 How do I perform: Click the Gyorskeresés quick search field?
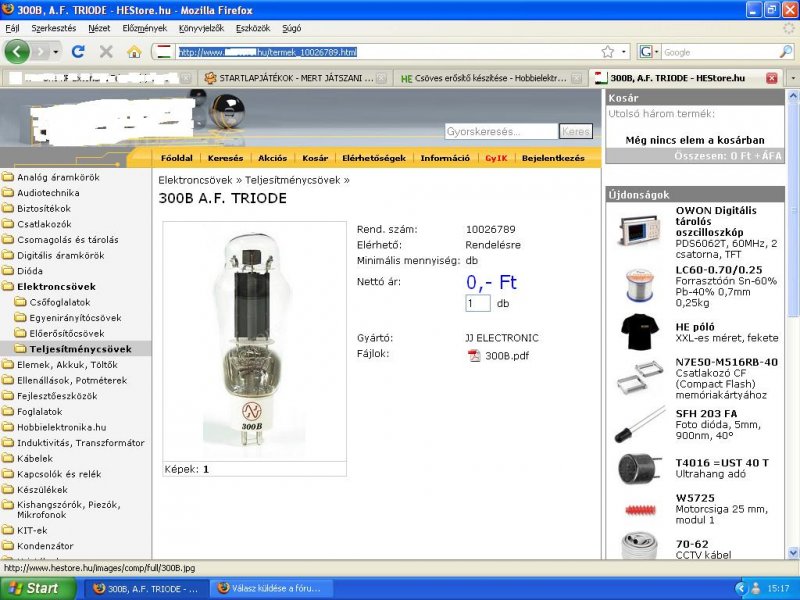tap(501, 132)
